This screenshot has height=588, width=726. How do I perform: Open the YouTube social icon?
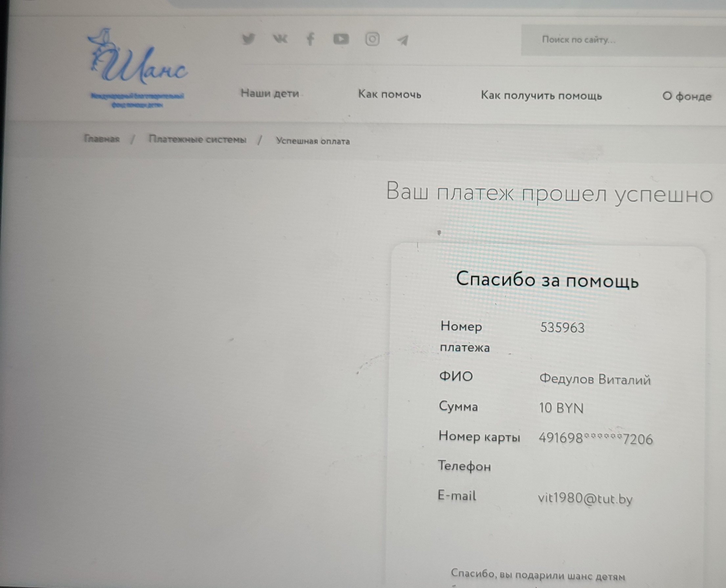coord(341,39)
